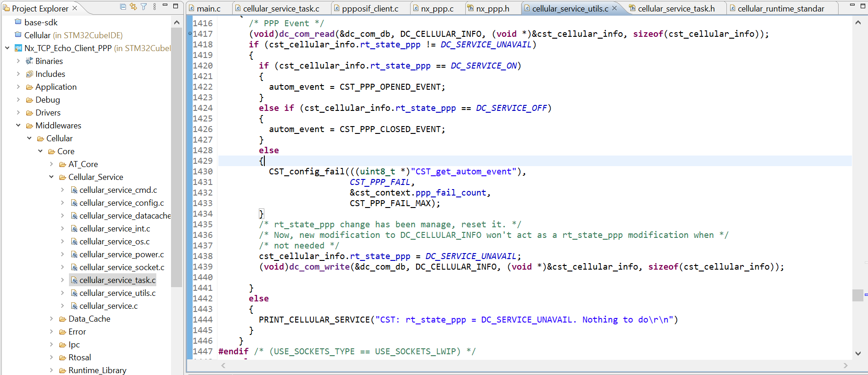Expand the AT_Core folder
Image resolution: width=868 pixels, height=375 pixels.
(x=51, y=164)
